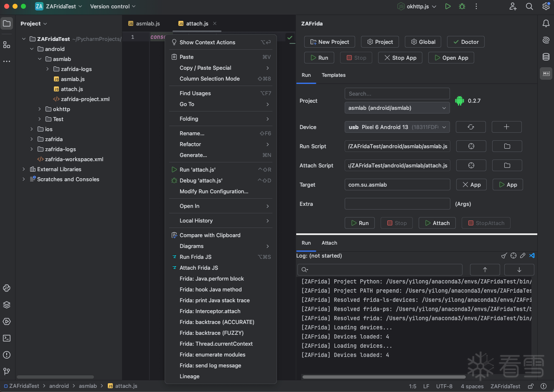Open the Notifications bell in right sidebar

pyautogui.click(x=546, y=24)
